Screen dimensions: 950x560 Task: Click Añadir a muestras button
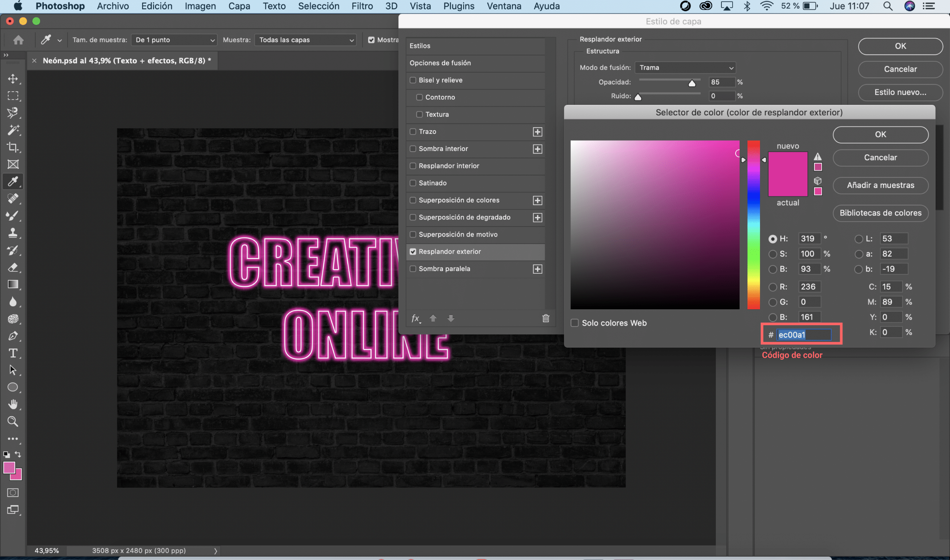pyautogui.click(x=880, y=185)
